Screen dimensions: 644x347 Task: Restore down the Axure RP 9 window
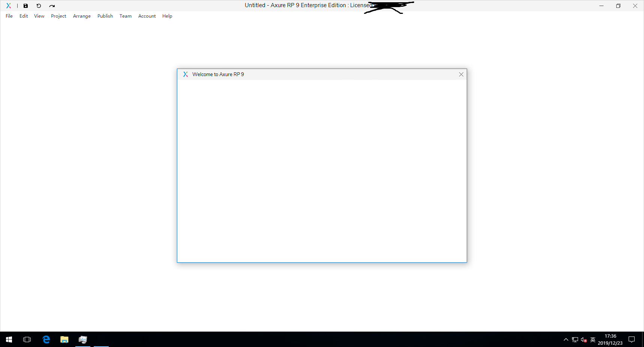click(x=618, y=6)
